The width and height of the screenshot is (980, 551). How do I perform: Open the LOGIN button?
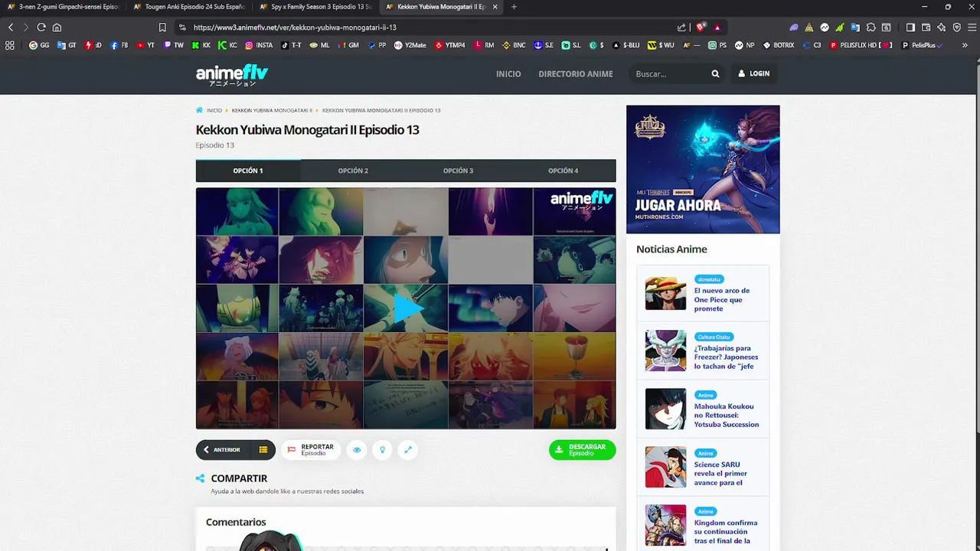754,73
